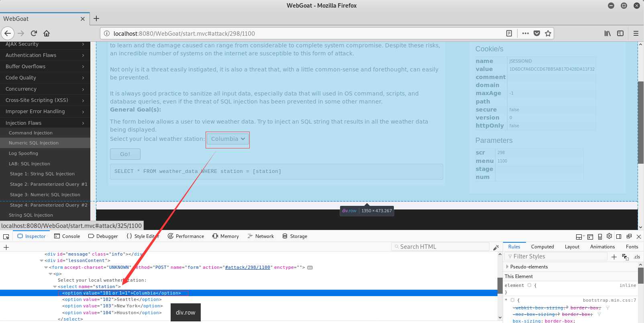Add a new CSS rule
The image size is (644, 323).
pyautogui.click(x=614, y=257)
